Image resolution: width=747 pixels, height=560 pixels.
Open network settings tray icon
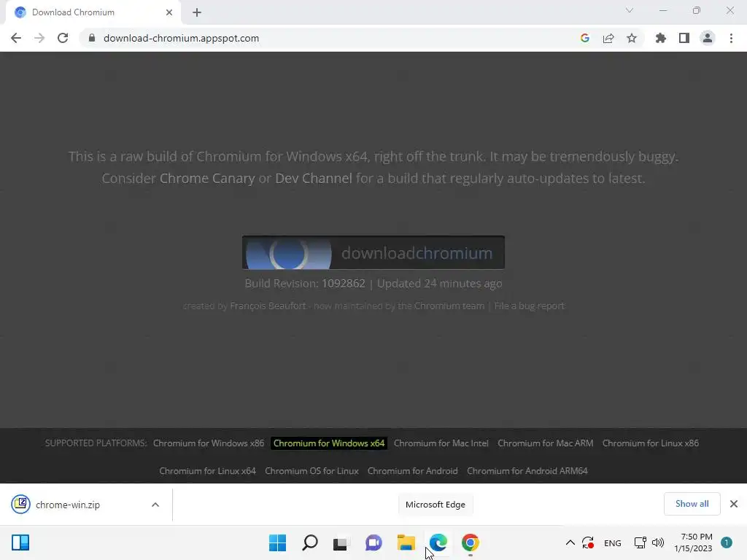click(640, 542)
